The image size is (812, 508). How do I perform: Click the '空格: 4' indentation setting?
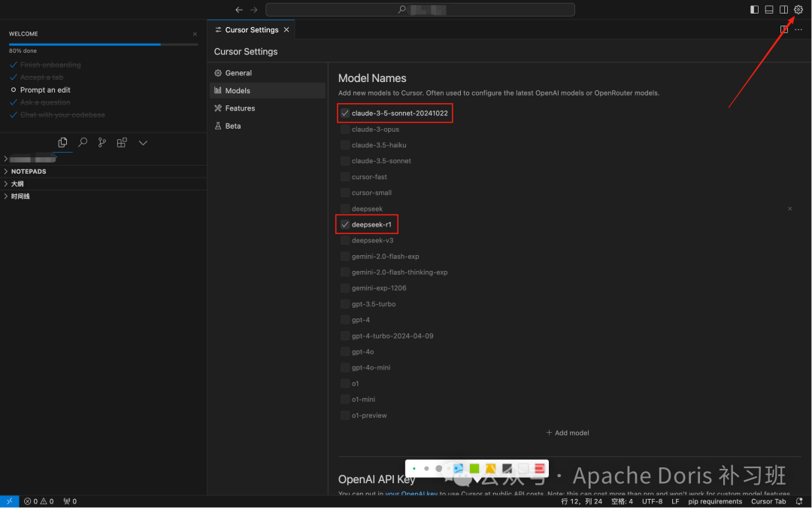coord(622,501)
